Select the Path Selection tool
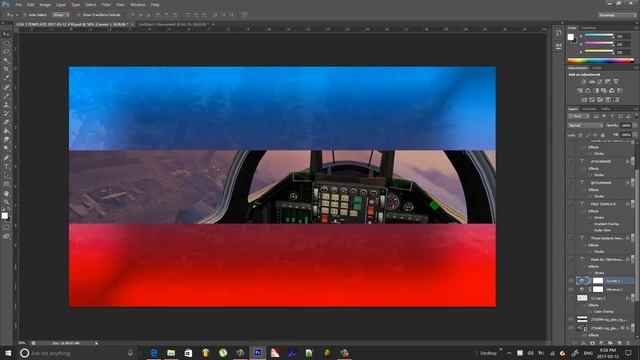The image size is (640, 360). (6, 175)
